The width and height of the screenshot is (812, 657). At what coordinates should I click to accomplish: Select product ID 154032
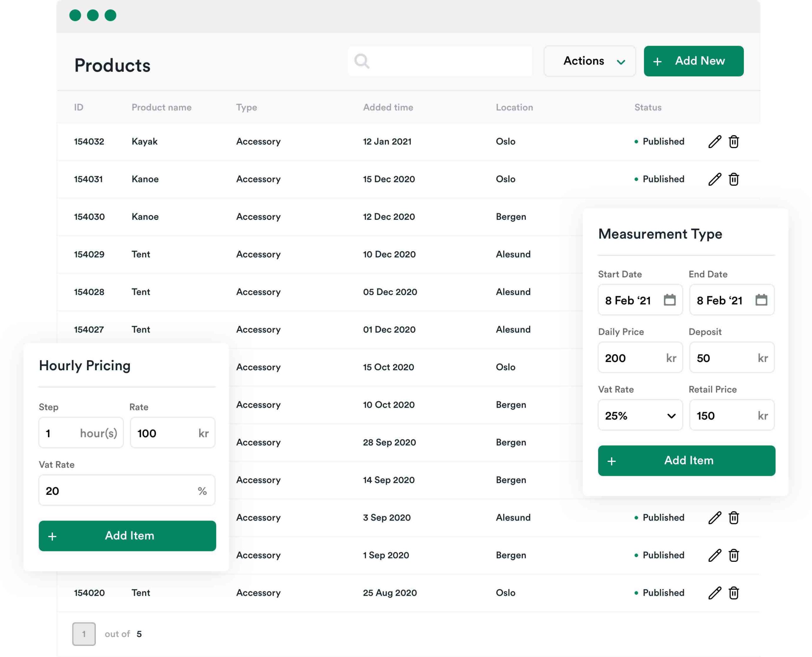(x=89, y=141)
